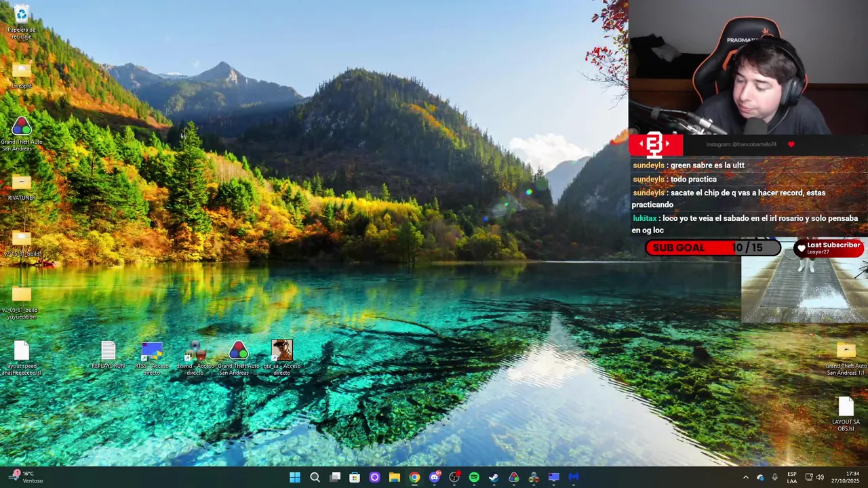The image size is (868, 488).
Task: Select the Grand Theft Auto San Andreas shortcut beside dxwnd
Action: tap(238, 358)
